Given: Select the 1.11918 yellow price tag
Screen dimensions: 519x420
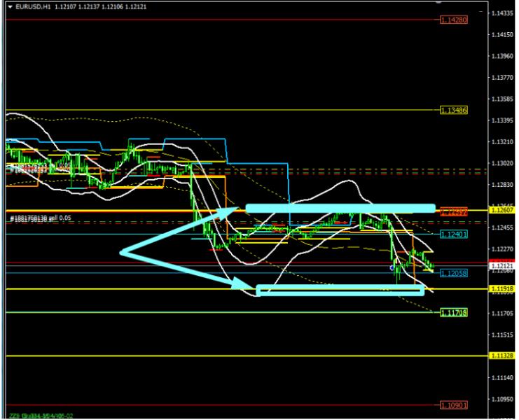Looking at the screenshot, I should [500, 288].
